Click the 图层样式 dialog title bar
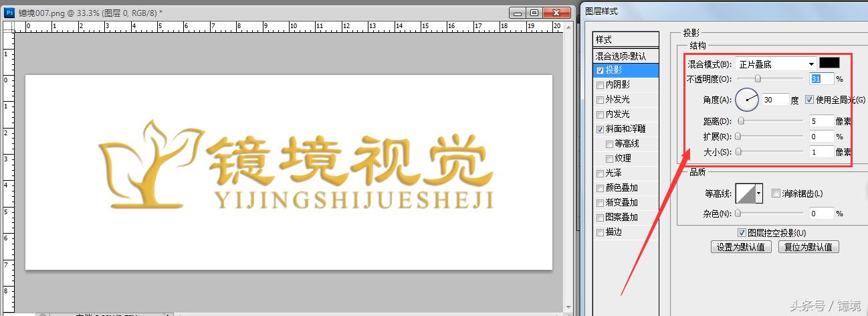The image size is (868, 316). 724,11
